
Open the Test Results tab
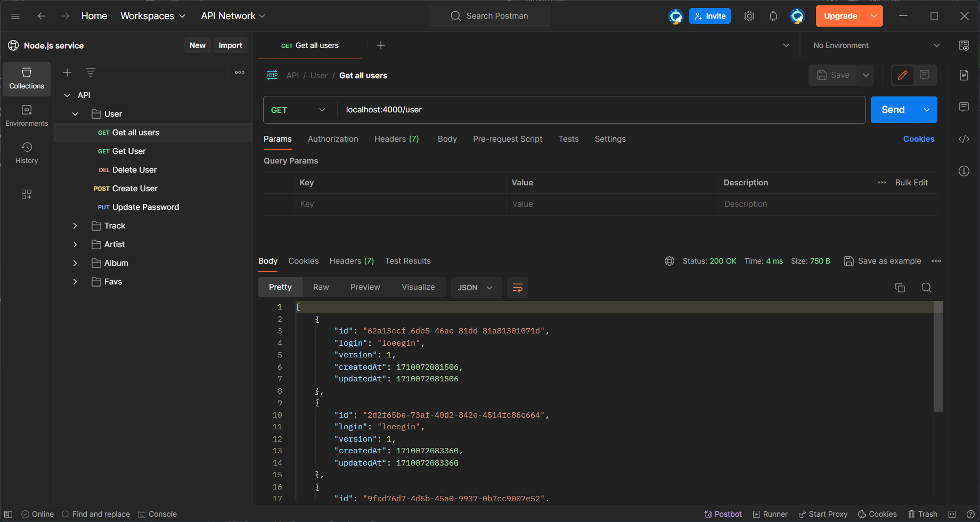(x=408, y=261)
